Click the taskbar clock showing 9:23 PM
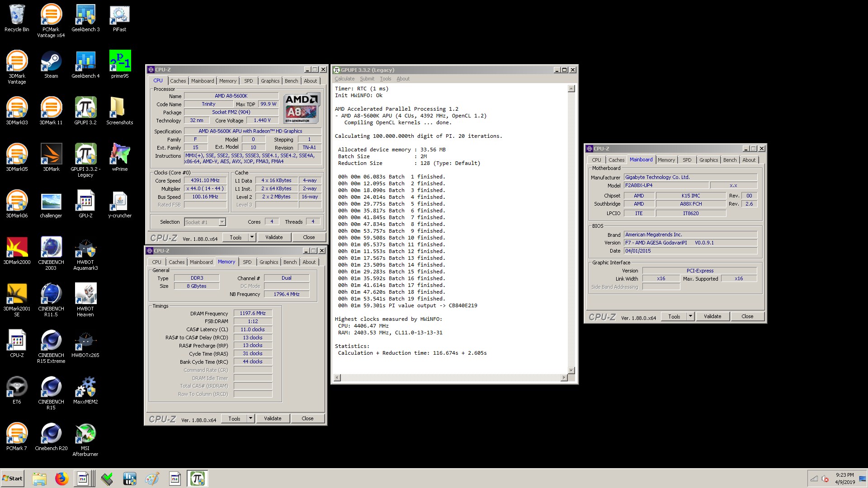The height and width of the screenshot is (488, 868). point(844,479)
